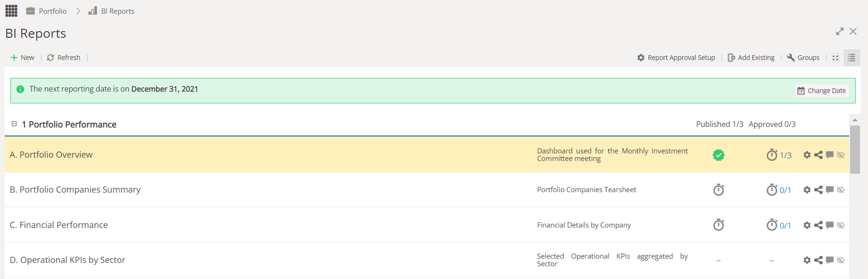Click the 1/3 approval count link
Screen dimensions: 868x279
pyautogui.click(x=785, y=155)
